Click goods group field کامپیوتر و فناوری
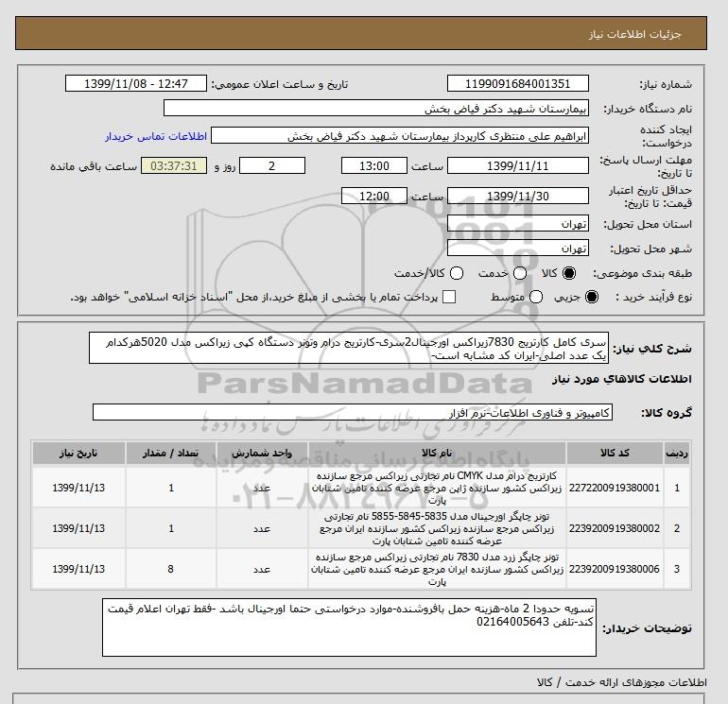The image size is (728, 704). tap(353, 413)
